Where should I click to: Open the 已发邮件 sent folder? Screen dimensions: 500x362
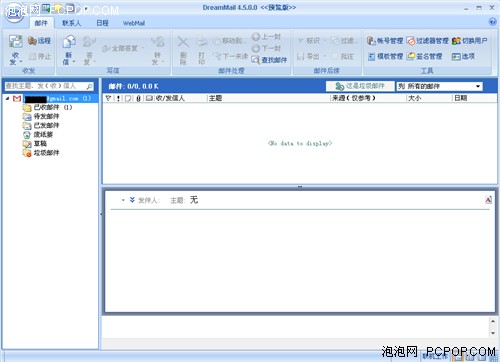[x=41, y=125]
